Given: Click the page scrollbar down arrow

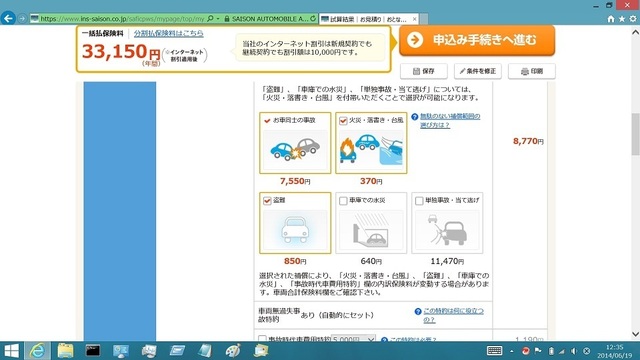Looking at the screenshot, I should pyautogui.click(x=635, y=335).
